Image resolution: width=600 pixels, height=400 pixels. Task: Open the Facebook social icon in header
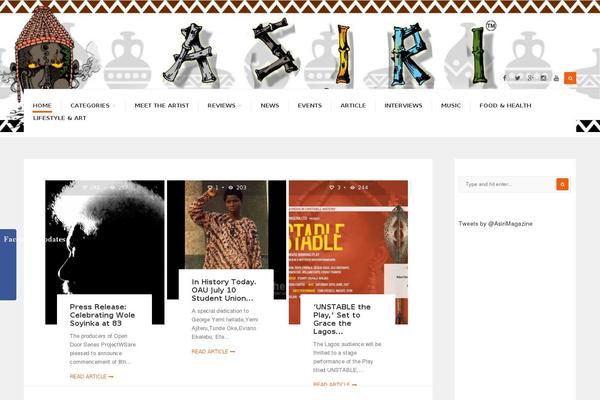point(504,78)
